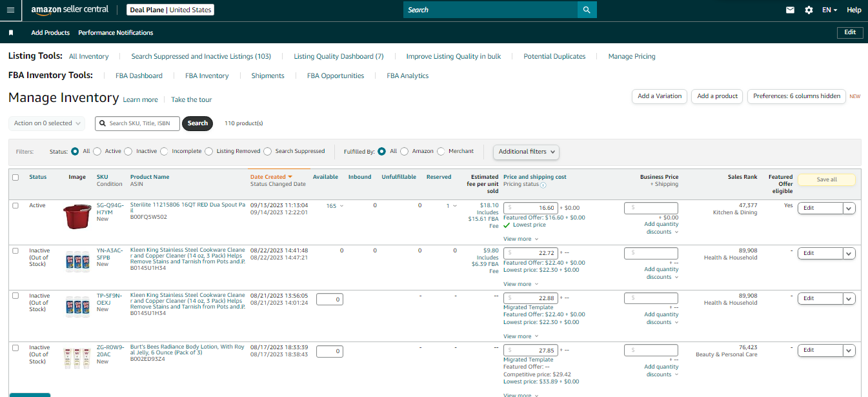Choose the Incomplete status filter
Image resolution: width=868 pixels, height=397 pixels.
(164, 151)
